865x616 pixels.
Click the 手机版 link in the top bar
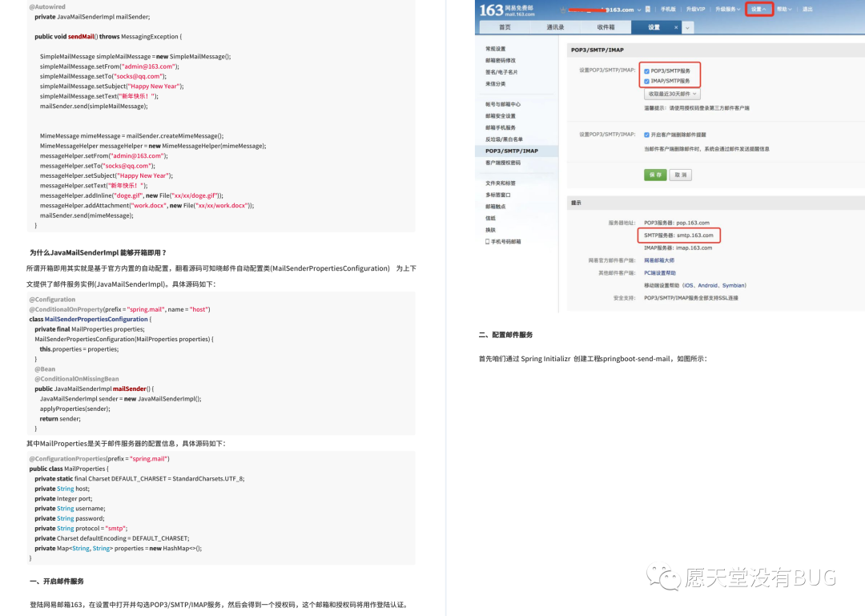[x=668, y=10]
